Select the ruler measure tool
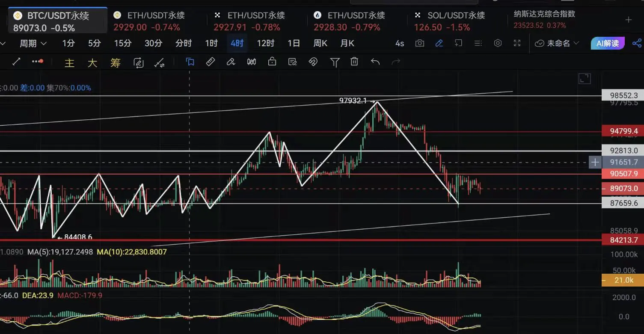Image resolution: width=644 pixels, height=334 pixels. coord(211,62)
